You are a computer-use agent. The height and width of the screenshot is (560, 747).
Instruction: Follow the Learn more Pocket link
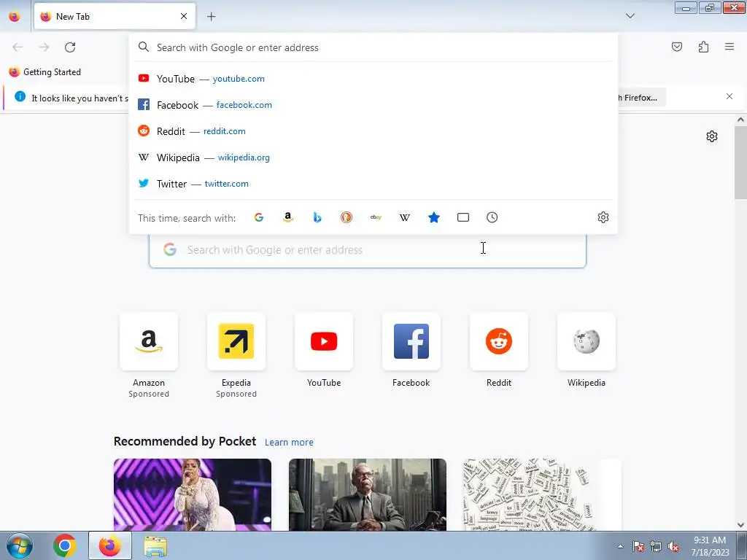(289, 443)
